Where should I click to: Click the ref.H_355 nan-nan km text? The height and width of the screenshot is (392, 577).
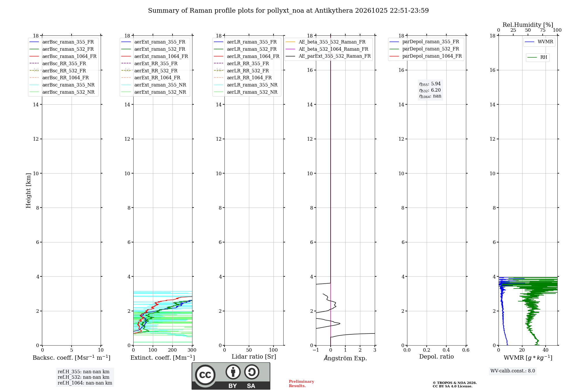84,372
